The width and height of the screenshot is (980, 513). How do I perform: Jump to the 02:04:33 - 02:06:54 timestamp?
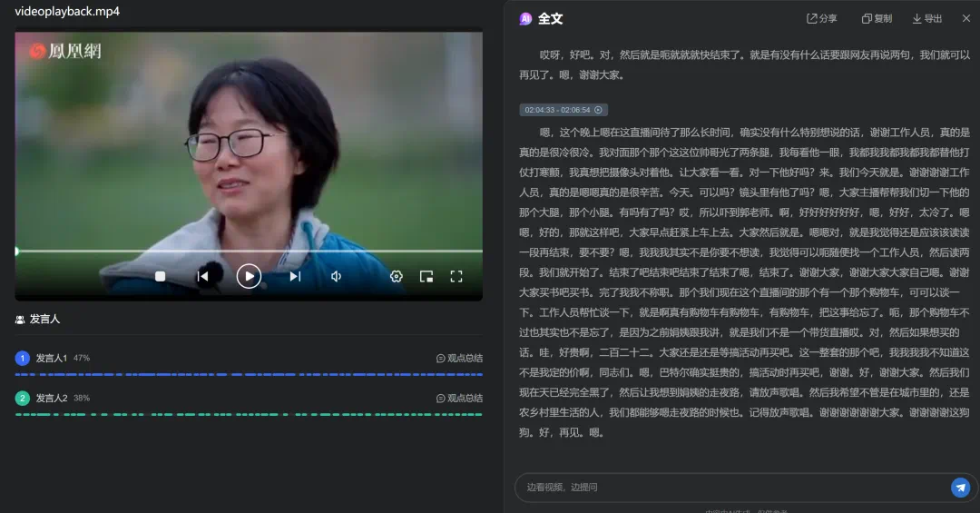tap(563, 110)
